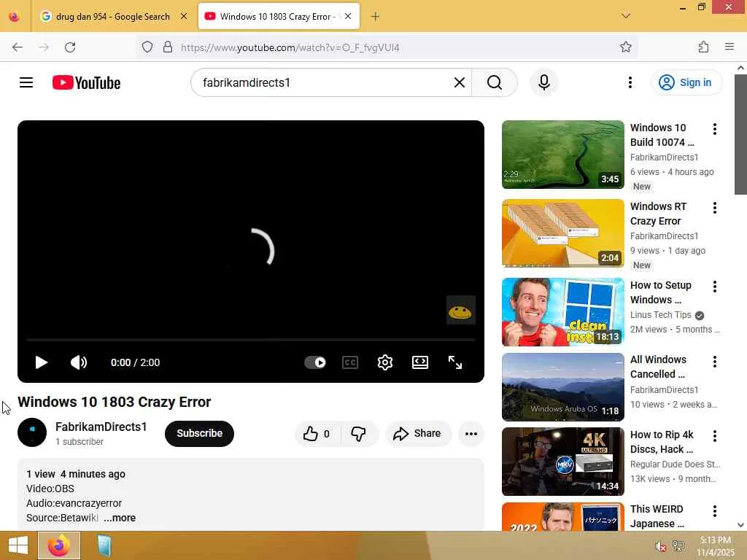Start voice search with microphone icon
The image size is (747, 560).
click(x=543, y=82)
